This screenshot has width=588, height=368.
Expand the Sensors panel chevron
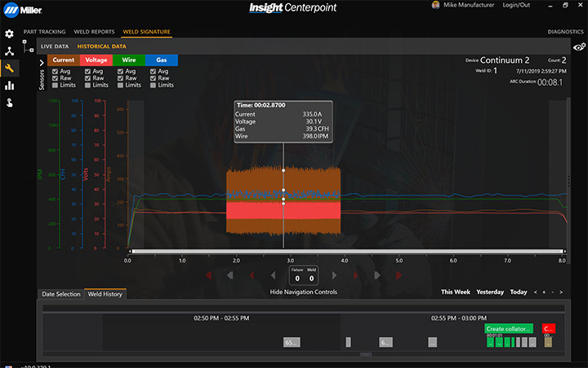(42, 63)
